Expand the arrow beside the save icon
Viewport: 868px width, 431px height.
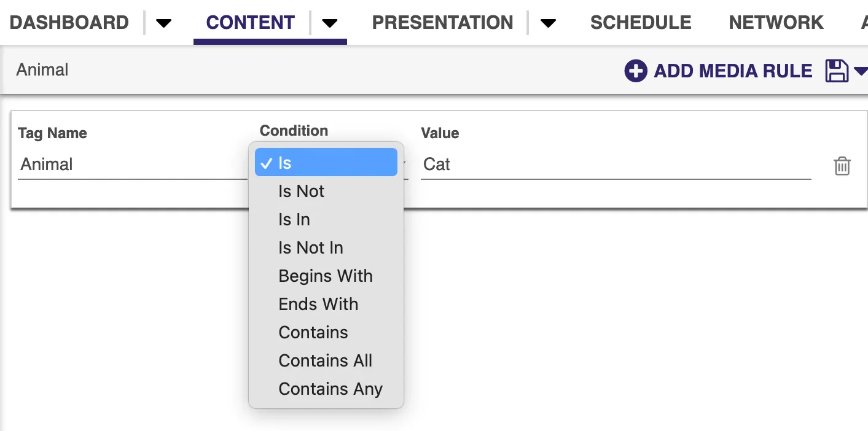click(x=860, y=72)
